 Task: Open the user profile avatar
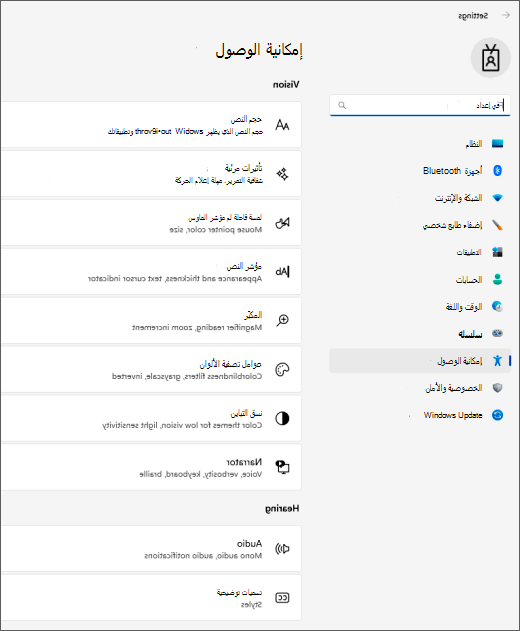491,58
